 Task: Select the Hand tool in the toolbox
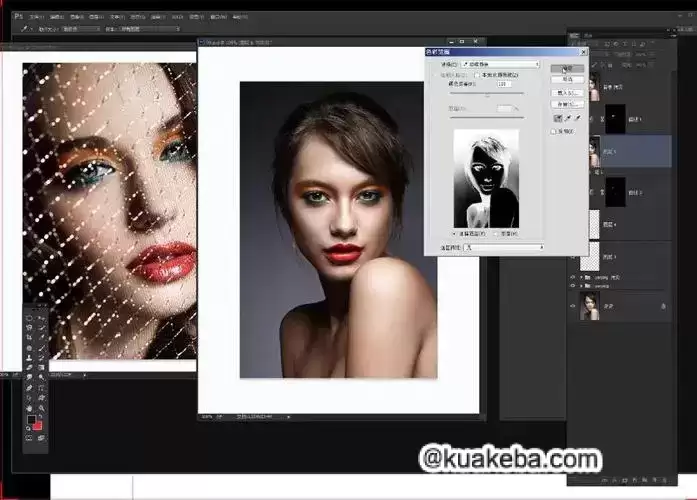[29, 407]
